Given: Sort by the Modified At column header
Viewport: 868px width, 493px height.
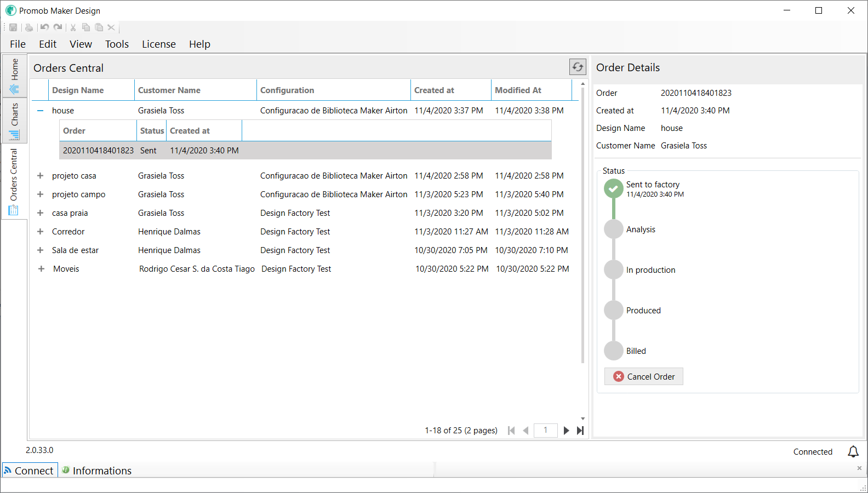Looking at the screenshot, I should coord(532,90).
